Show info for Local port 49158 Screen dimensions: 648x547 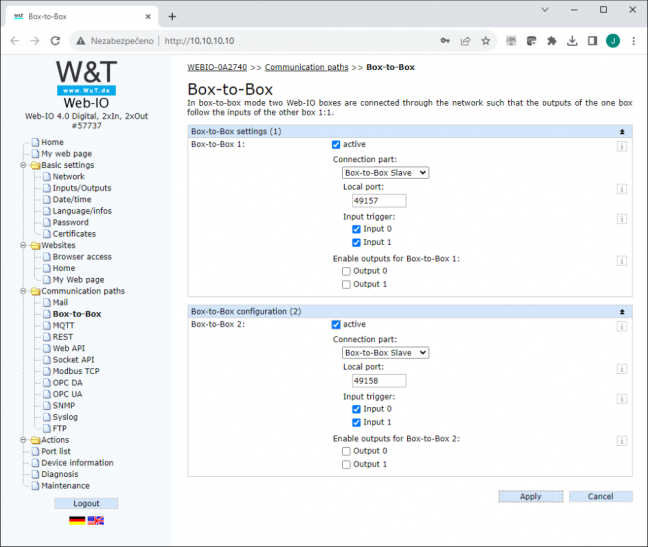pyautogui.click(x=622, y=369)
